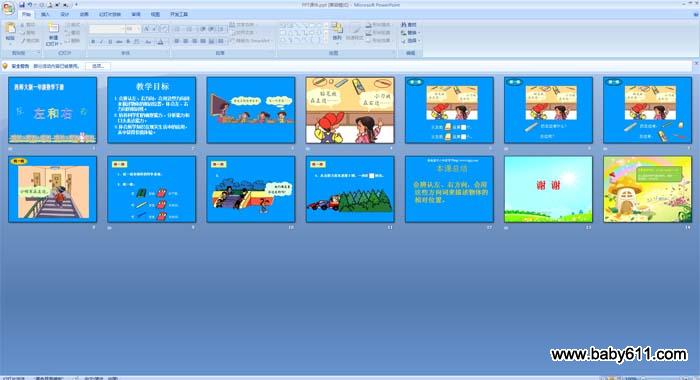Click the New Slide (新建幻灯片) icon
The height and width of the screenshot is (380, 700).
click(53, 29)
